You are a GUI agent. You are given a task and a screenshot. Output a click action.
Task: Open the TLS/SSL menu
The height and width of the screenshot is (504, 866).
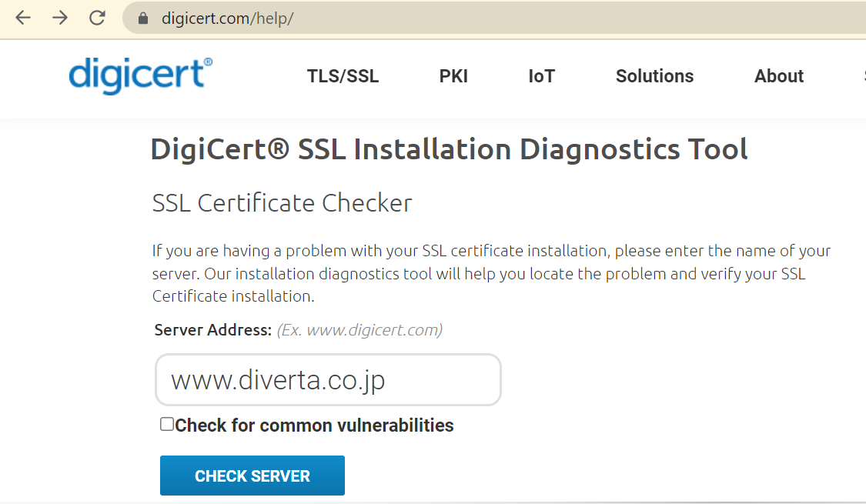coord(343,76)
